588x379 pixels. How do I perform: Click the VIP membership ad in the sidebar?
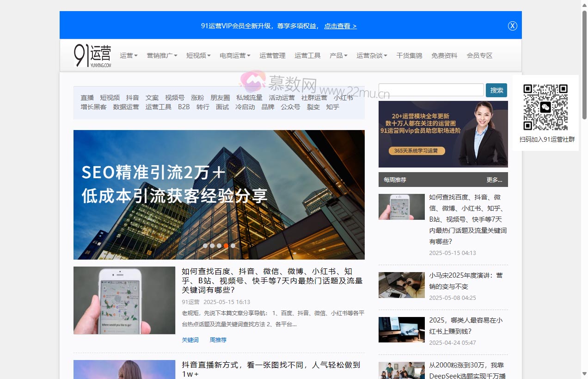tap(443, 134)
